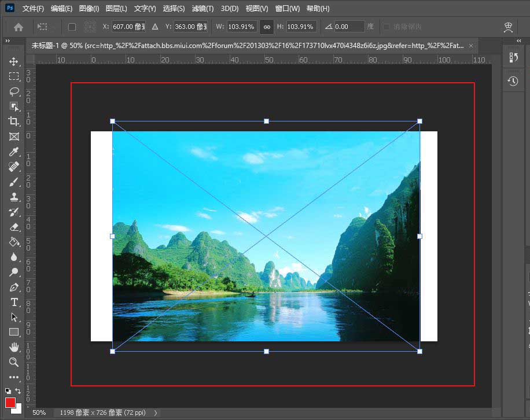Select the Hand tool
Image resolution: width=530 pixels, height=420 pixels.
pos(14,347)
